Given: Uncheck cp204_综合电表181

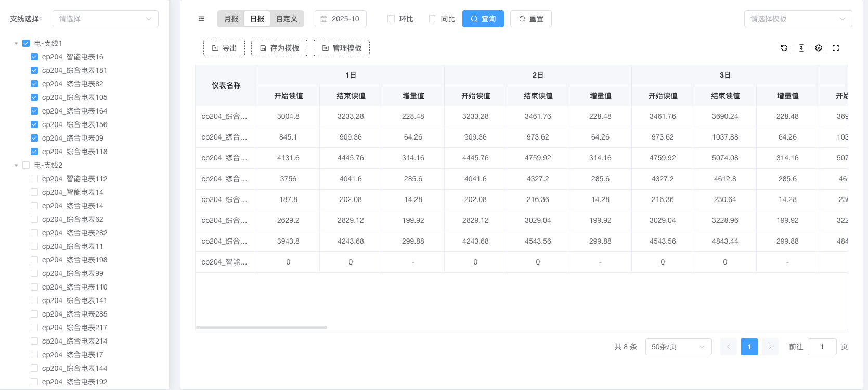Looking at the screenshot, I should coord(34,70).
